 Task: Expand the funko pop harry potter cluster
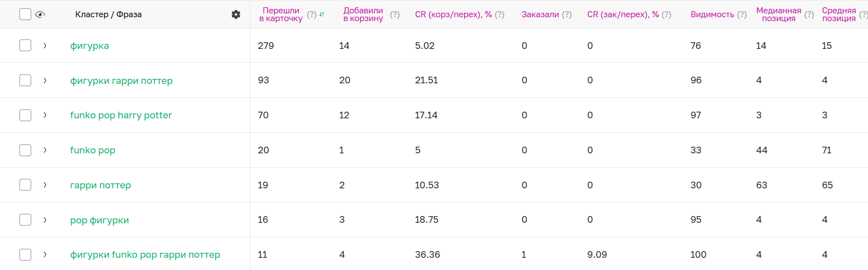point(45,115)
